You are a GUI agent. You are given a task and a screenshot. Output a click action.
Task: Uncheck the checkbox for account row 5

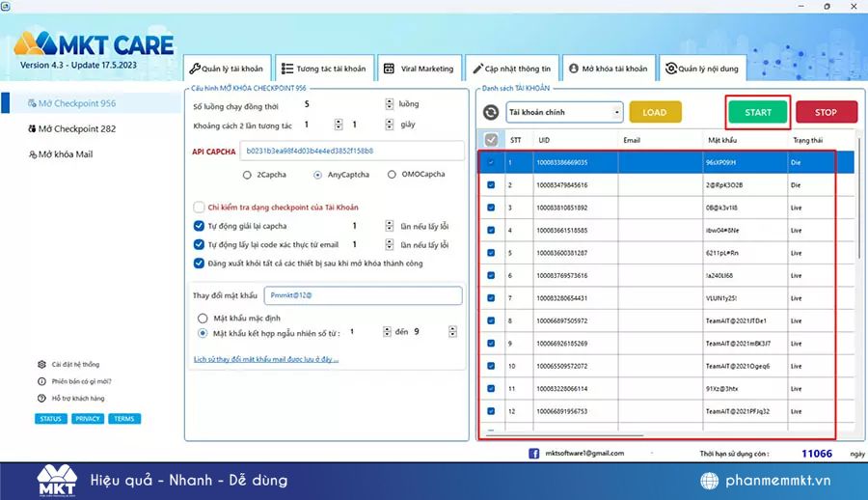click(491, 253)
